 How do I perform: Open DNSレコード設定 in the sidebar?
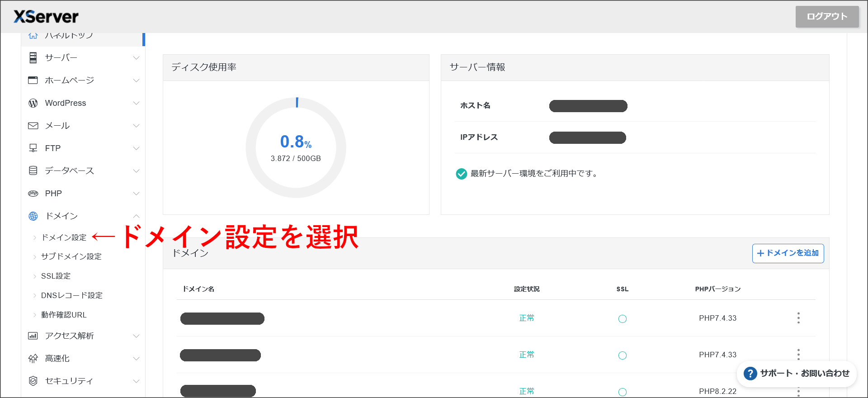point(72,295)
